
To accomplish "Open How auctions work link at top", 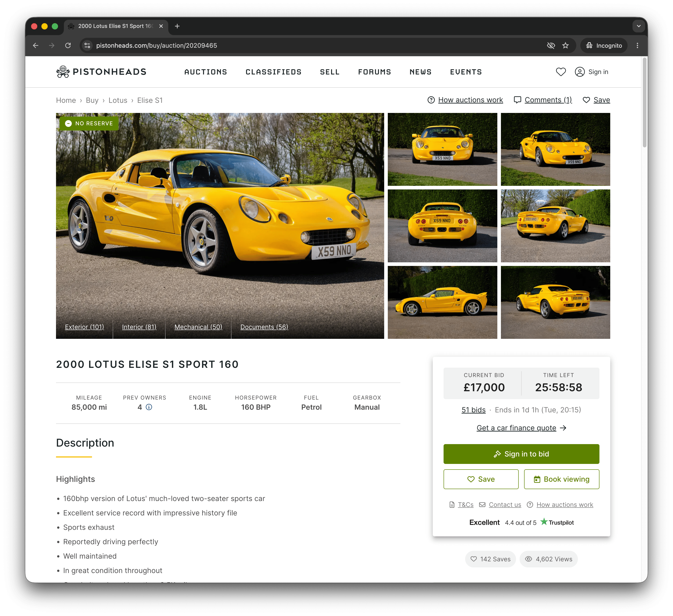I will click(x=470, y=100).
